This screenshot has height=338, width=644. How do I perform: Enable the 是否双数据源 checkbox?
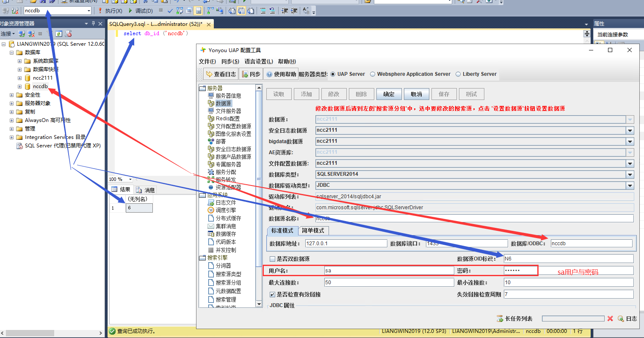pos(273,259)
